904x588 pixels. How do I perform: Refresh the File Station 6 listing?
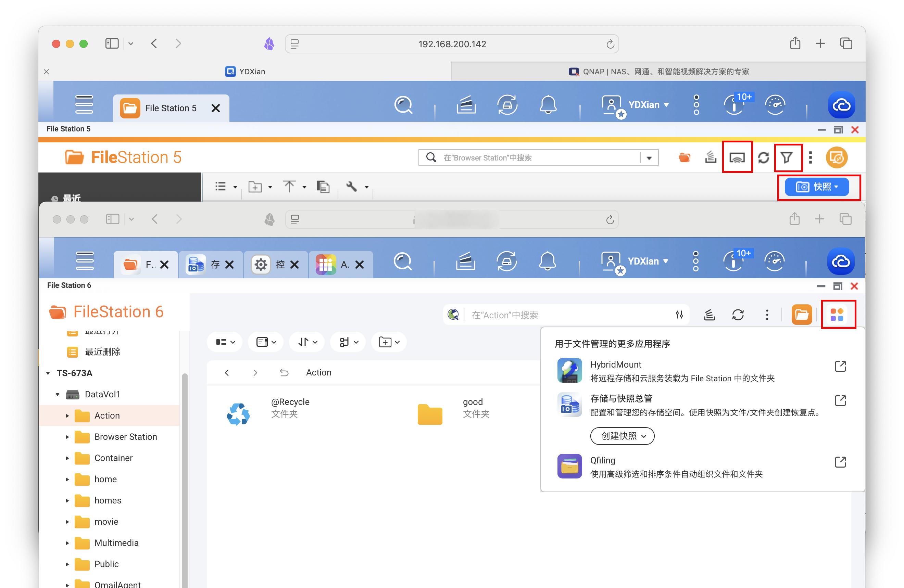[x=738, y=315]
